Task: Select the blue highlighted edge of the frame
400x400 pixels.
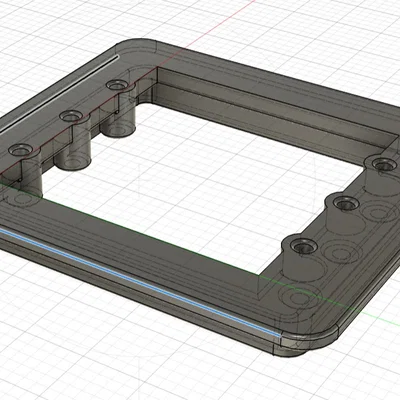Action: click(140, 283)
